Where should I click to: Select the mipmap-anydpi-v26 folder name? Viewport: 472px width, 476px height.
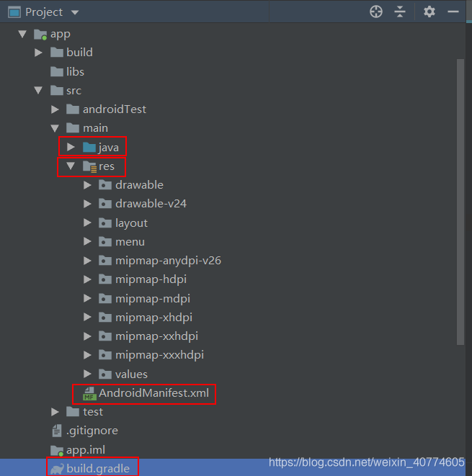point(169,261)
